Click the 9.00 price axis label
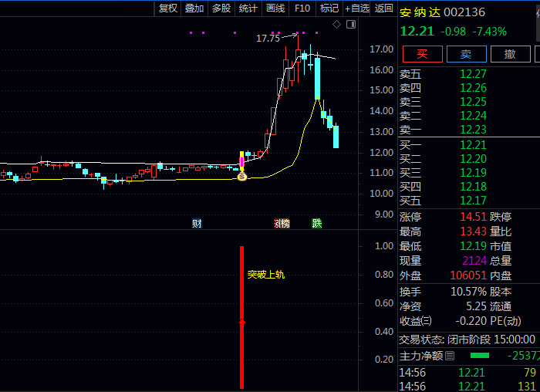This screenshot has height=392, width=540. pos(384,215)
